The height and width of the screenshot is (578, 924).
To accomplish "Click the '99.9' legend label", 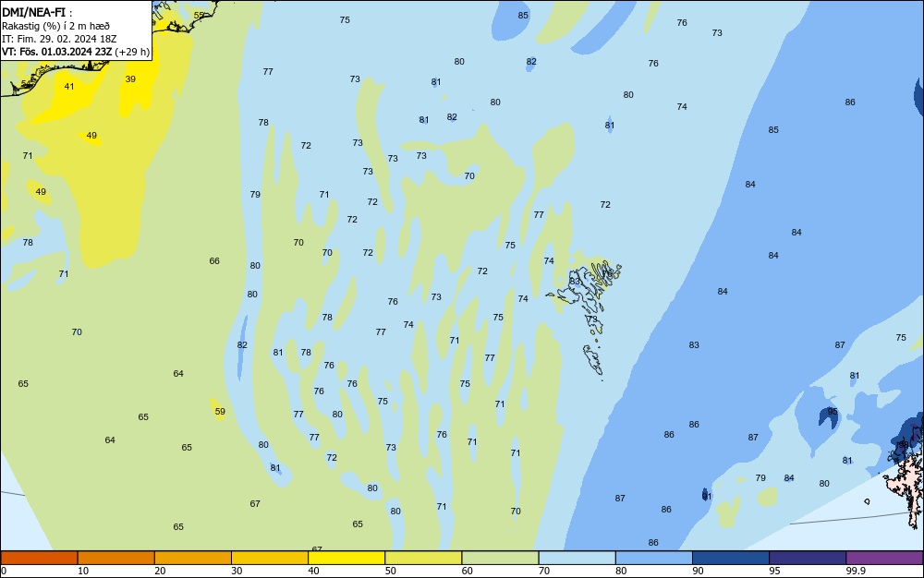I will coord(856,571).
